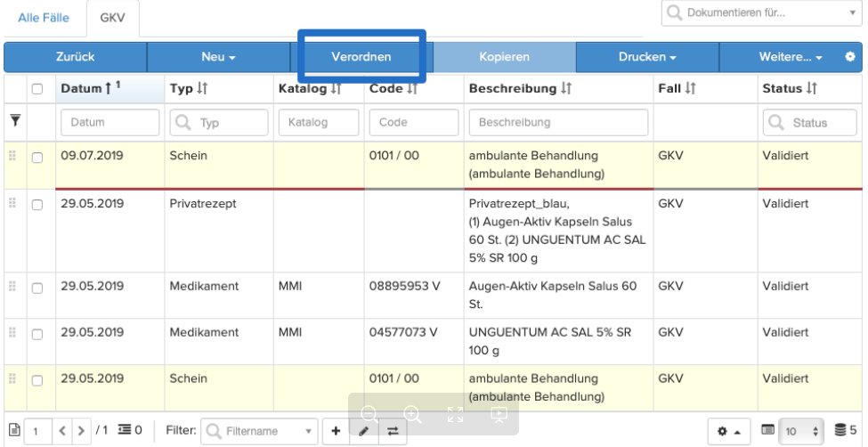Viewport: 868px width, 447px height.
Task: Open the Neu dropdown menu
Action: pyautogui.click(x=218, y=56)
